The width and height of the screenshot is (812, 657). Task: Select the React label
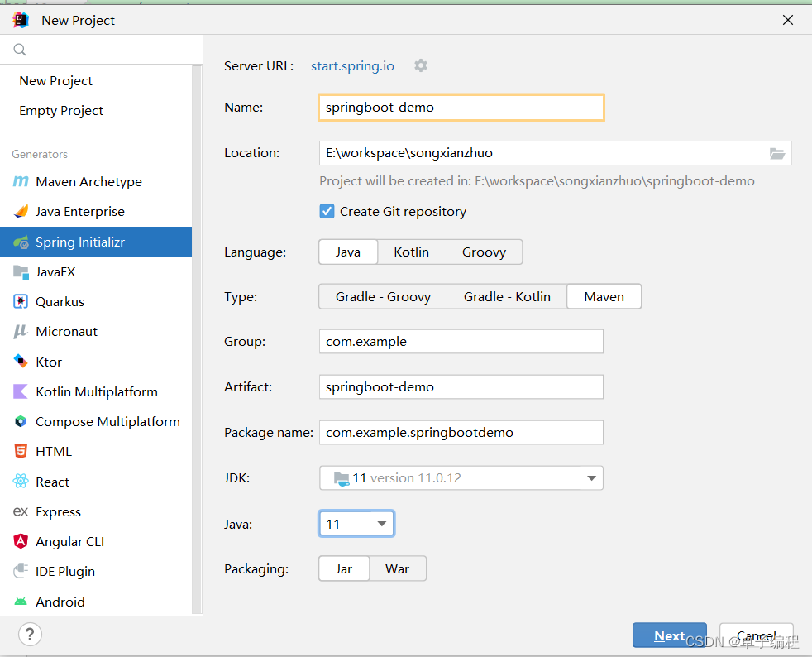pyautogui.click(x=52, y=482)
